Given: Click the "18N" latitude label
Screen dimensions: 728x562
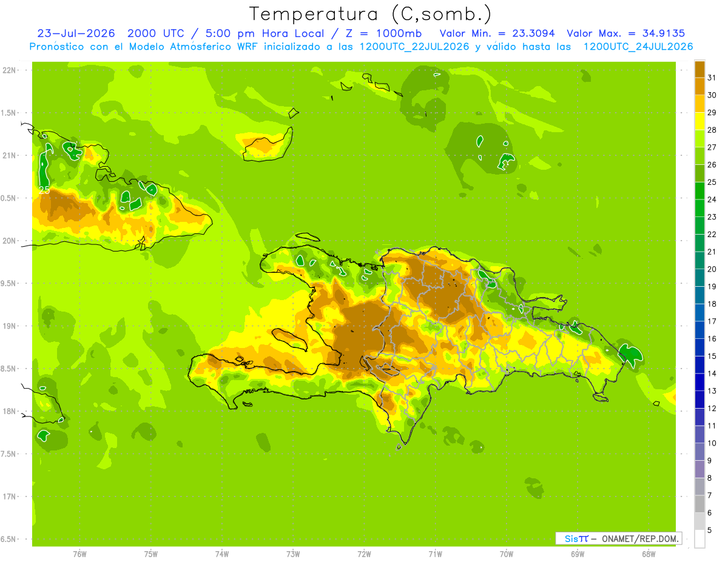Looking at the screenshot, I should pyautogui.click(x=8, y=411).
